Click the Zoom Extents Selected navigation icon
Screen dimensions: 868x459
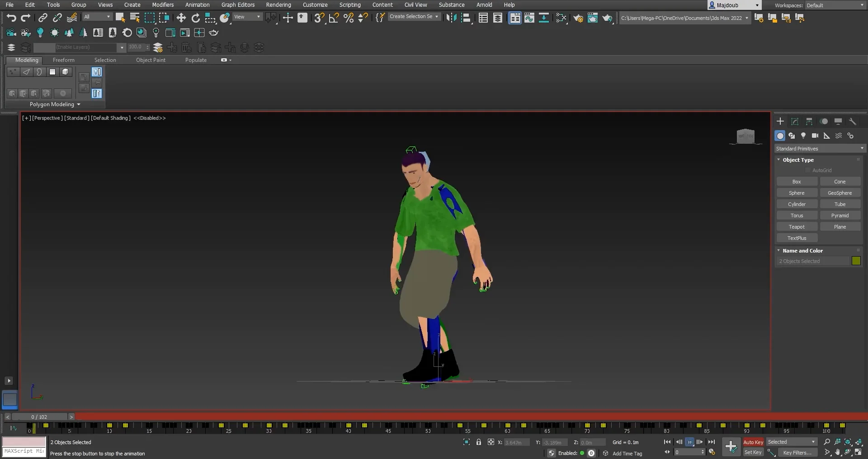(x=848, y=442)
